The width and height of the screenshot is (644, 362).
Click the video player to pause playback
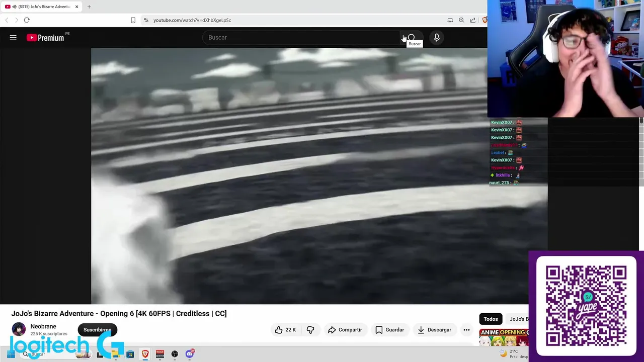pos(289,176)
